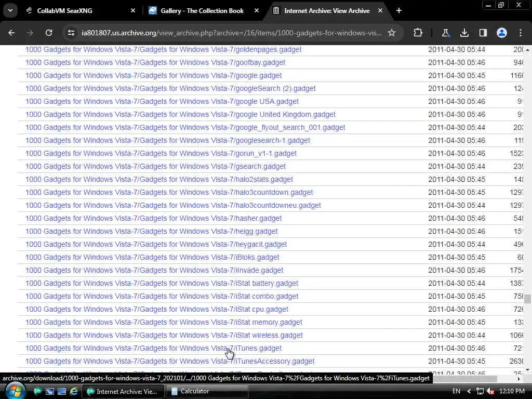The image size is (532, 399).
Task: Open the gsearch.gadget link
Action: (x=155, y=166)
